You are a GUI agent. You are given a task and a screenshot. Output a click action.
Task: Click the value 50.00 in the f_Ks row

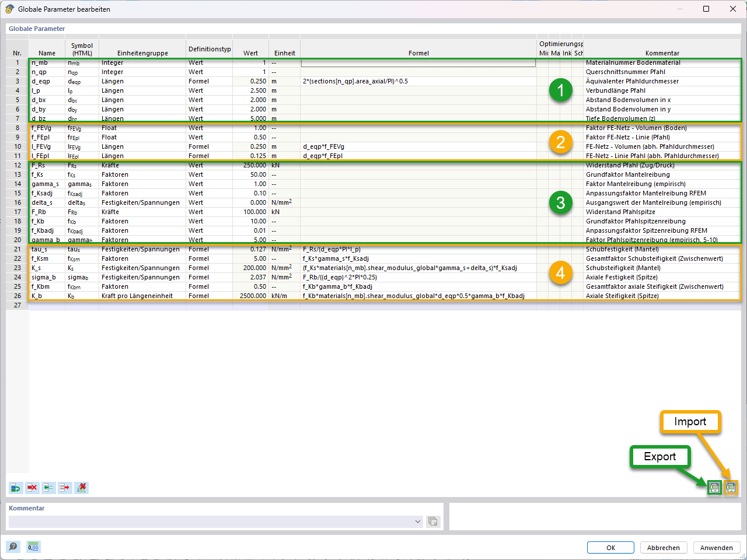pyautogui.click(x=258, y=174)
